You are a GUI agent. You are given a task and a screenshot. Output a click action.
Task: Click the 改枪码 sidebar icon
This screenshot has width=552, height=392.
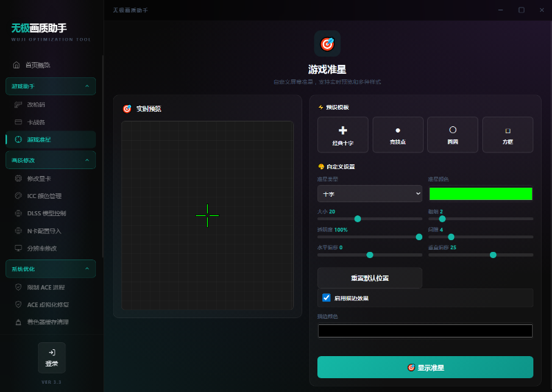19,105
